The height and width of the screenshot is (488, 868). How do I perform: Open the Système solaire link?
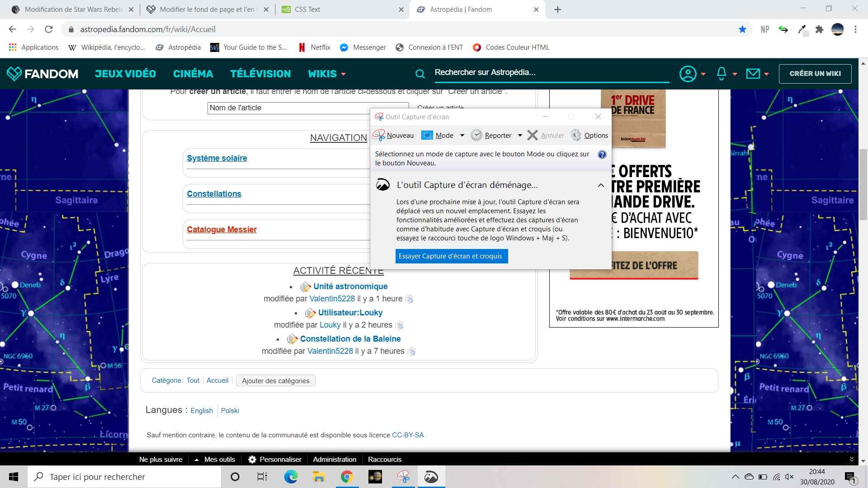coord(217,158)
